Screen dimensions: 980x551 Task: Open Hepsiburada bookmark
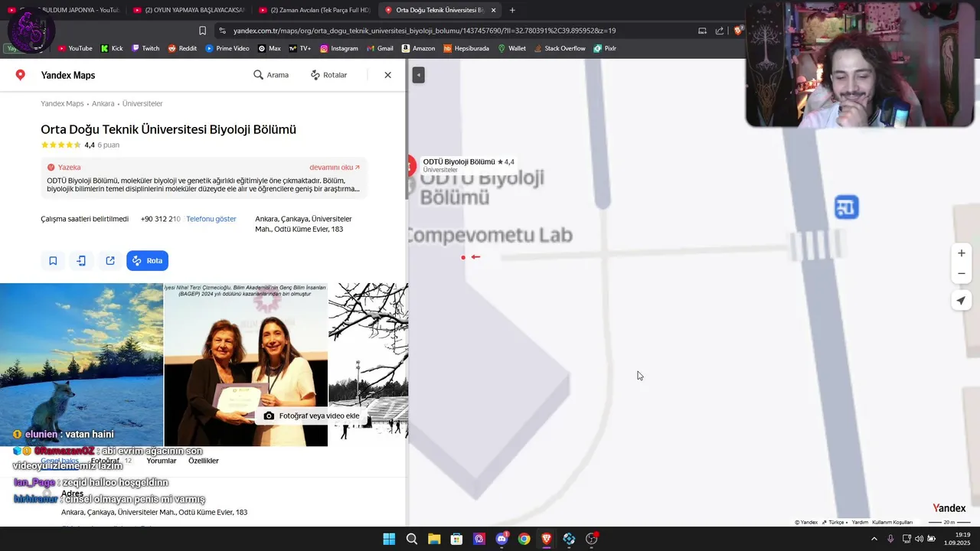tap(466, 48)
